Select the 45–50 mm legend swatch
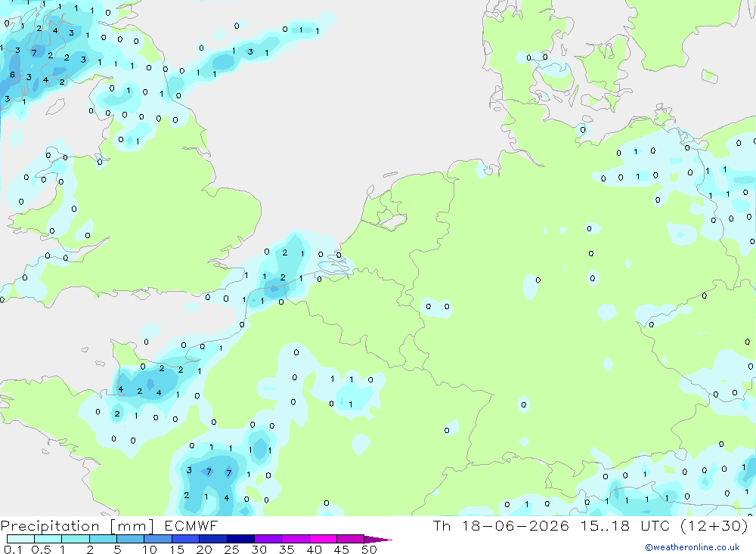 (x=351, y=539)
